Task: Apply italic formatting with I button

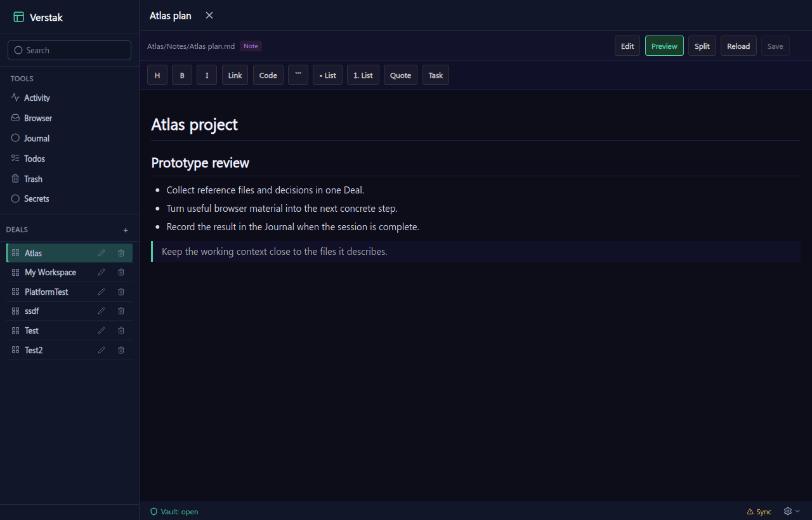Action: 207,75
